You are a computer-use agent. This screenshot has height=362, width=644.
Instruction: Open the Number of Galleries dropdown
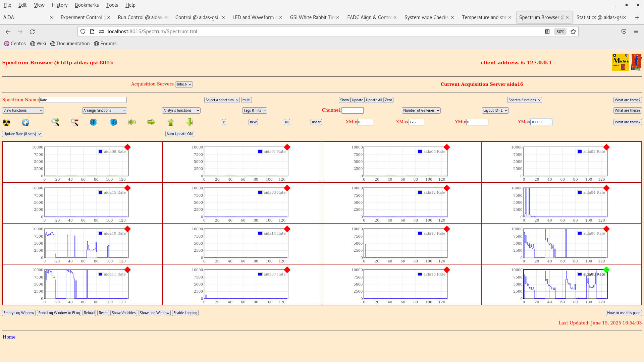point(421,110)
